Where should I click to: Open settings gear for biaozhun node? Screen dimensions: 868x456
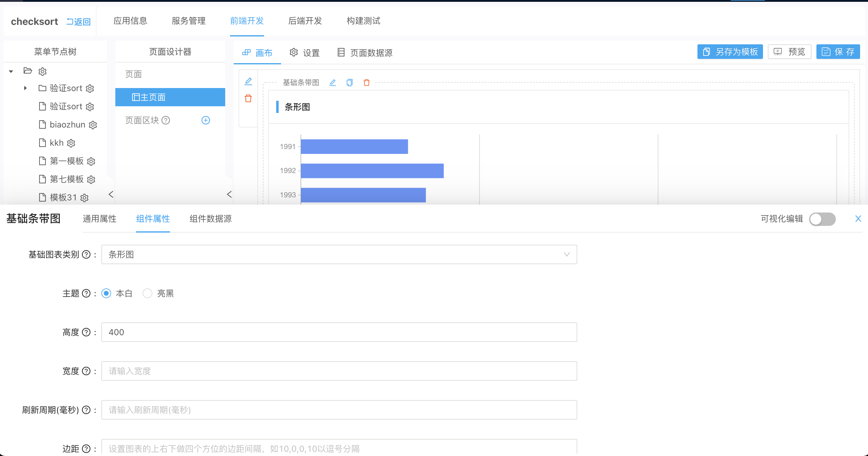pos(93,125)
